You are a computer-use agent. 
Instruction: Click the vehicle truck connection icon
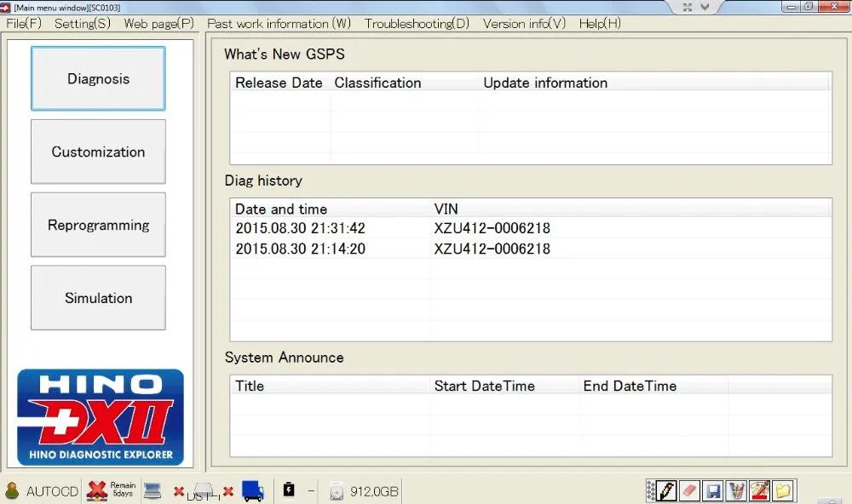pyautogui.click(x=252, y=490)
